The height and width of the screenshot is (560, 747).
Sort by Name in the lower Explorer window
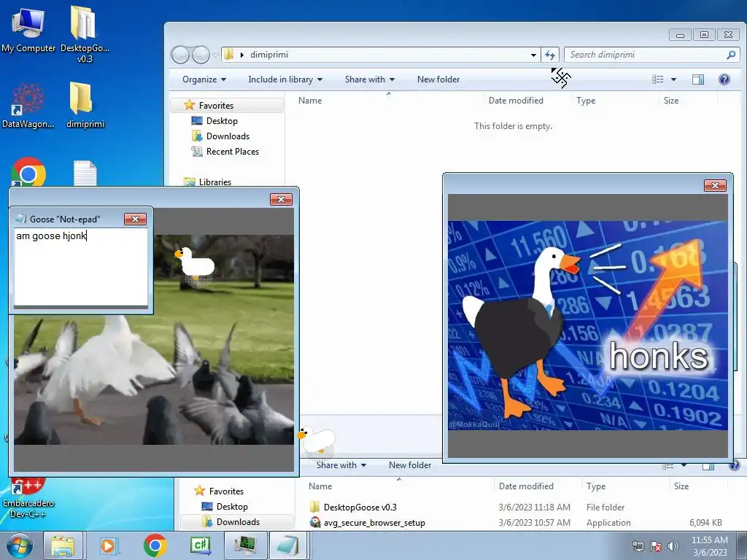coord(320,486)
